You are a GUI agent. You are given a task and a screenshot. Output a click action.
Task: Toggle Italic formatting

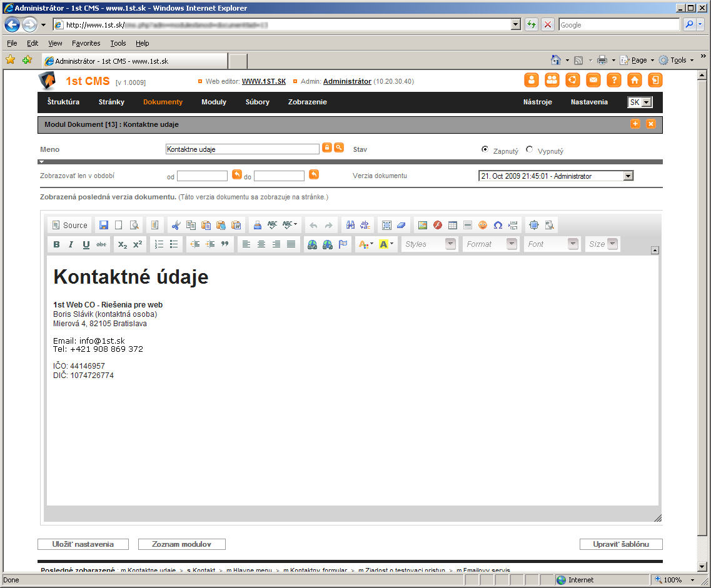71,244
